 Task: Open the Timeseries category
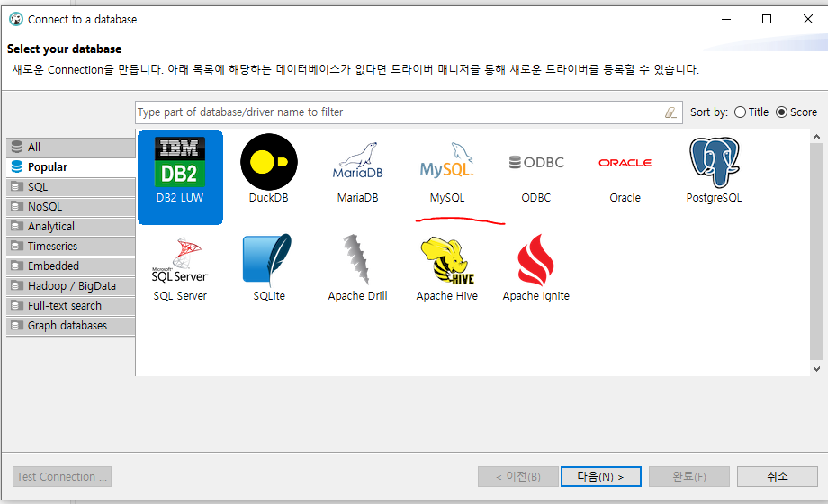pos(71,247)
